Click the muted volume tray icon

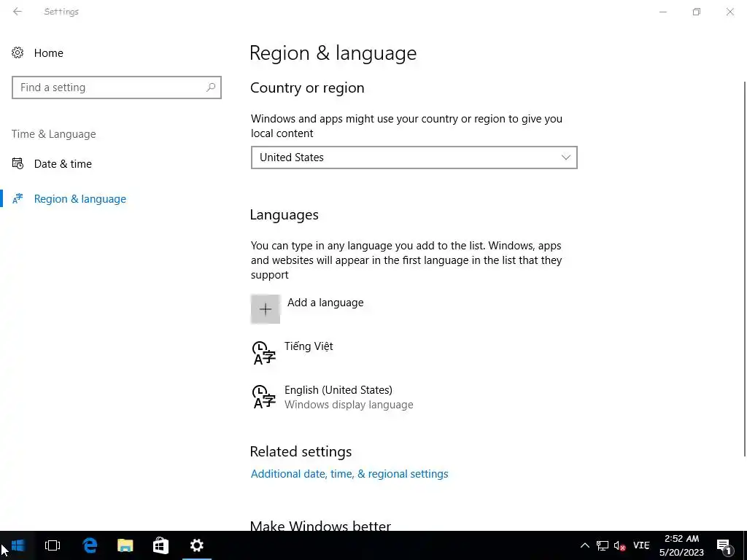pyautogui.click(x=619, y=545)
